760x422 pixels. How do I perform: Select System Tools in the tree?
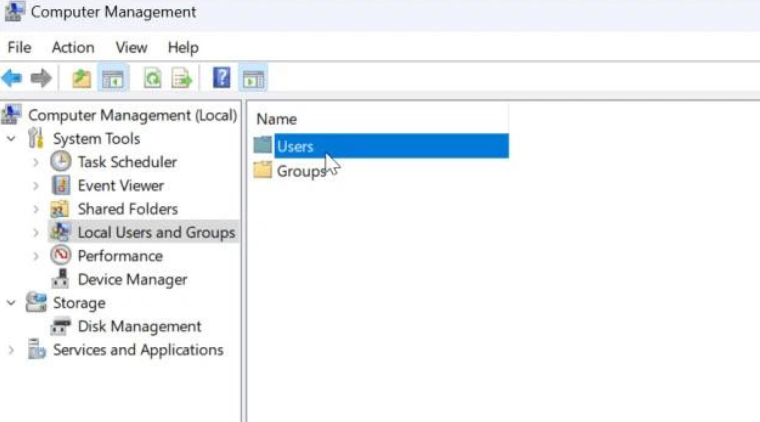coord(96,139)
